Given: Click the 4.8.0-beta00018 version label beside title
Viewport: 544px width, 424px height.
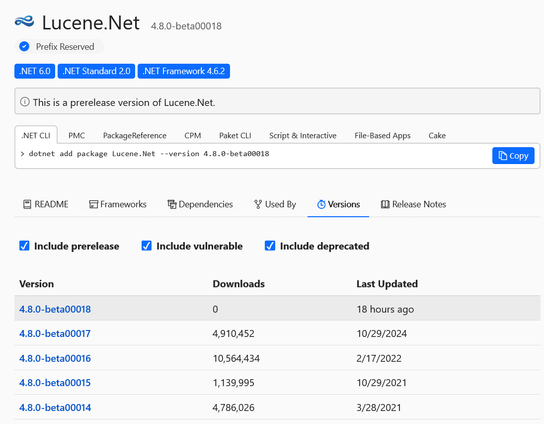Looking at the screenshot, I should pyautogui.click(x=186, y=26).
